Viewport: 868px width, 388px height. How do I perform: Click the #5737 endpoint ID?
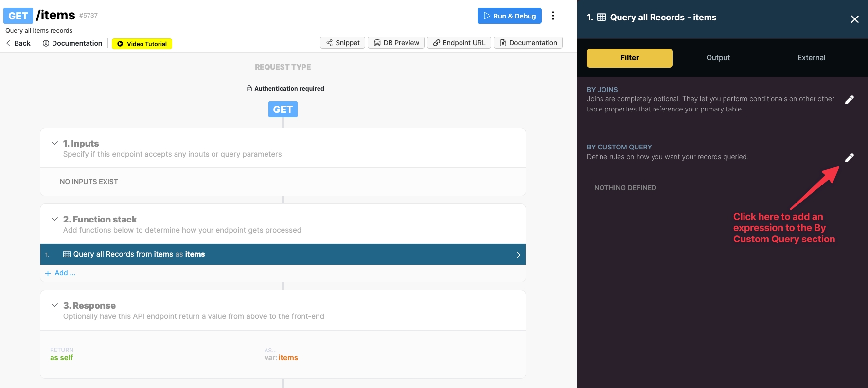[x=89, y=16]
